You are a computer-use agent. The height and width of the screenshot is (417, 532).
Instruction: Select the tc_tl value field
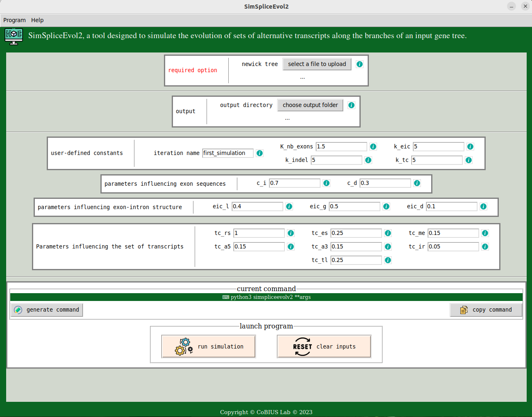[x=356, y=260]
